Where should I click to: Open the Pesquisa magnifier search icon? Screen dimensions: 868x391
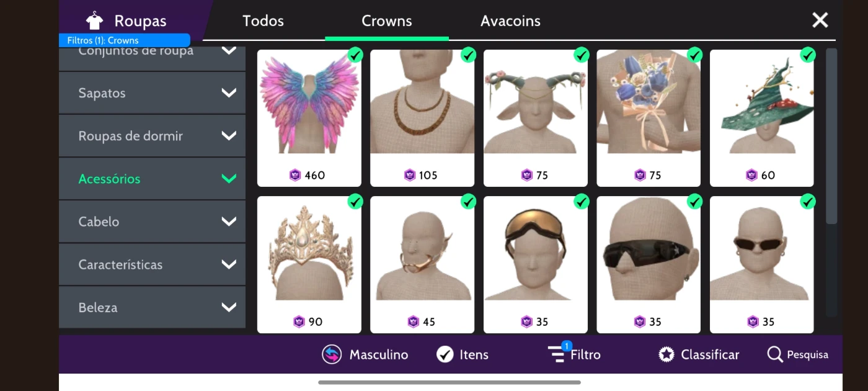point(775,354)
